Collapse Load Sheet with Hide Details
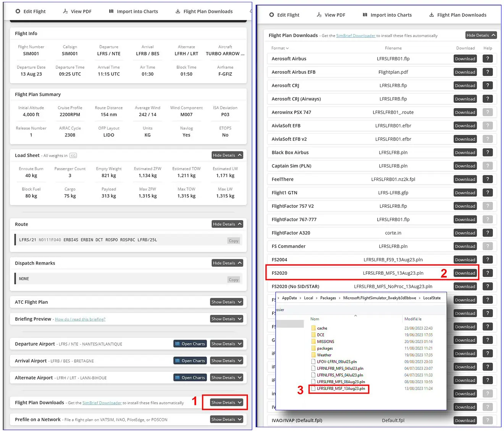Viewport: 504px width, 431px height. [227, 155]
